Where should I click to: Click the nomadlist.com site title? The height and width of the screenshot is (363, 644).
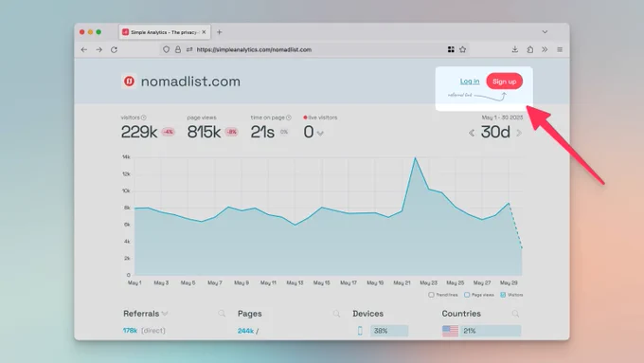click(x=190, y=82)
